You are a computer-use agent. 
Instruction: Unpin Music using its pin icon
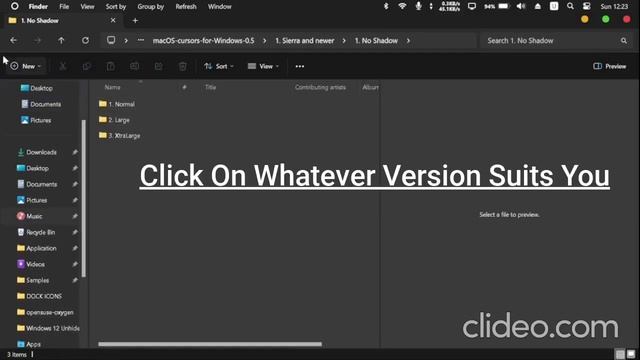pos(75,216)
